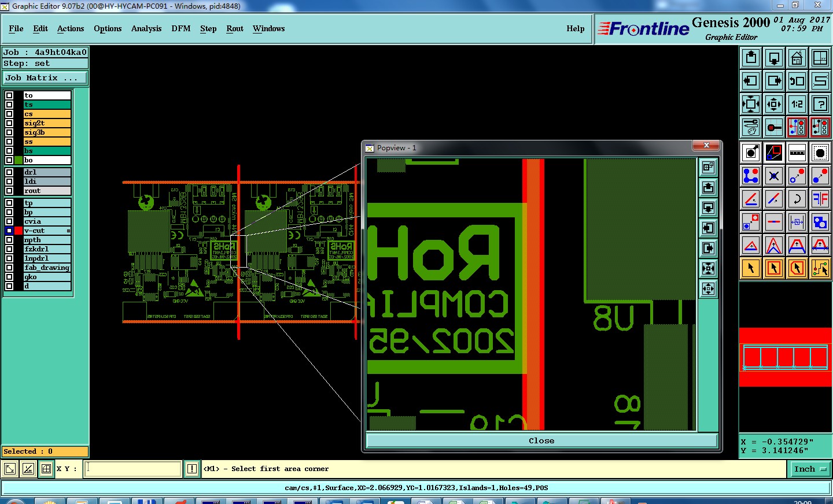Image resolution: width=833 pixels, height=504 pixels.
Task: Open the Inch units dropdown
Action: click(x=810, y=469)
